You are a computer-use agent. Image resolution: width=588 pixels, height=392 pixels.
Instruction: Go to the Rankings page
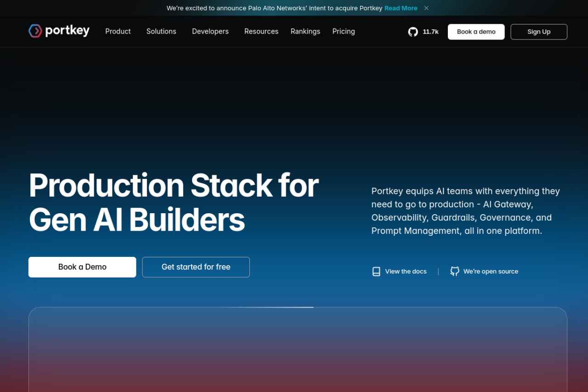[305, 31]
